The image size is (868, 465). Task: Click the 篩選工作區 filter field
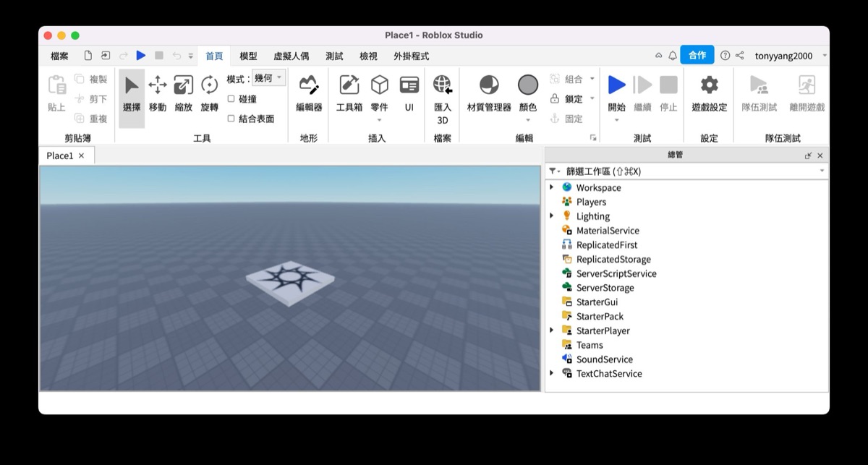click(x=686, y=171)
